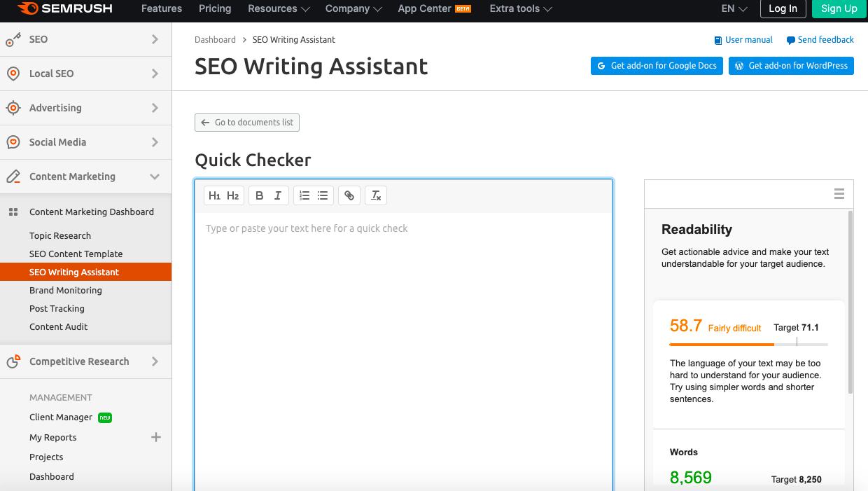The width and height of the screenshot is (868, 491).
Task: Toggle italic formatting in editor
Action: point(278,195)
